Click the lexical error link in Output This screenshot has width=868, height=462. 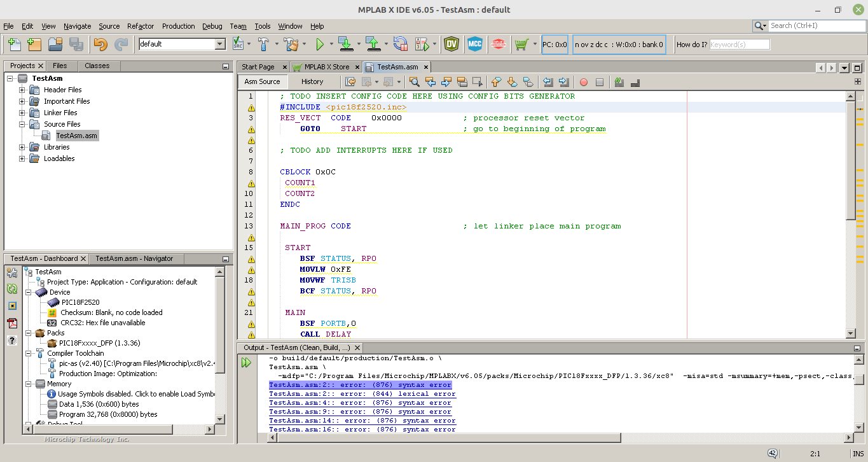pyautogui.click(x=362, y=394)
